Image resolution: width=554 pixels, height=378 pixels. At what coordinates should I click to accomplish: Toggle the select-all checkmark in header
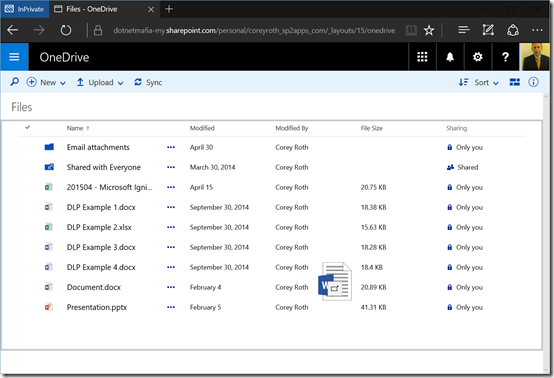[x=28, y=127]
